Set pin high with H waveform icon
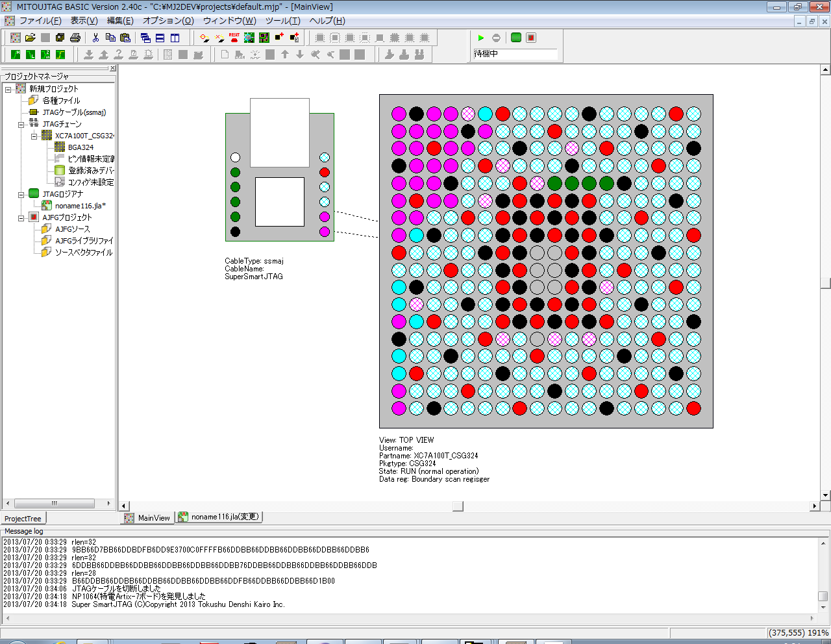Viewport: 831px width, 644px height. pyautogui.click(x=16, y=55)
